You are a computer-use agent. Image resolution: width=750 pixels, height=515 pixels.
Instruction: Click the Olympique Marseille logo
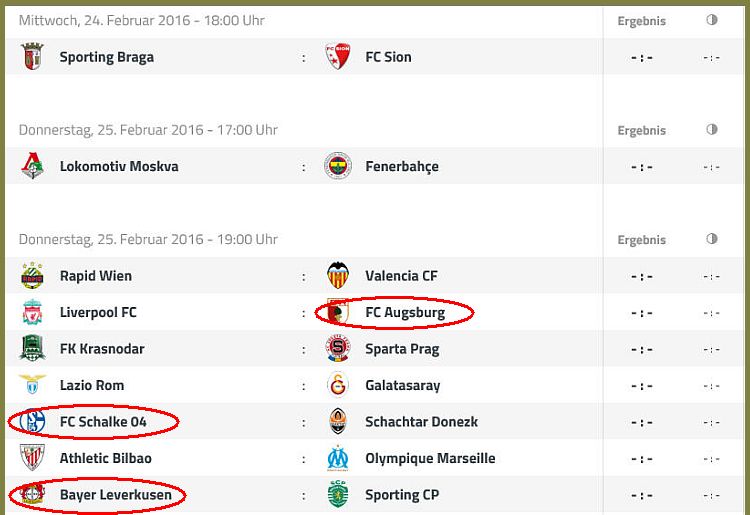coord(338,458)
